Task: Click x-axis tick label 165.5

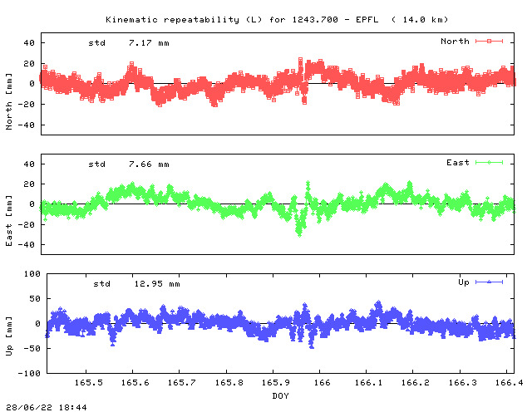Action: (89, 382)
